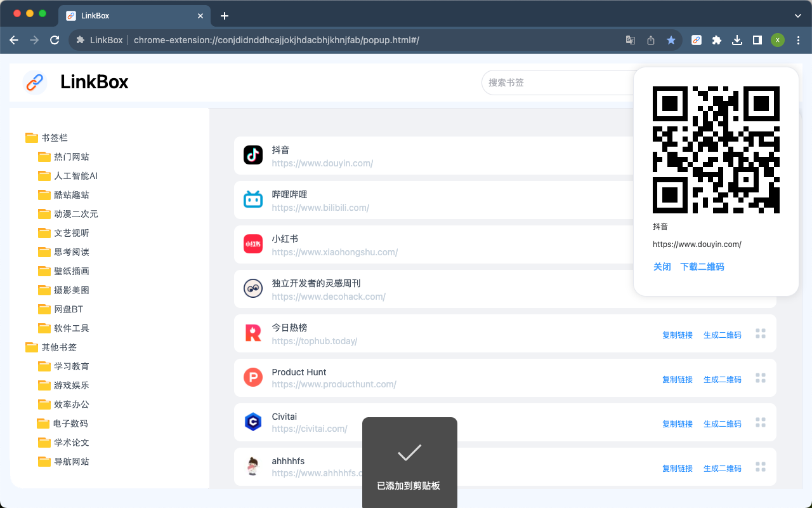Image resolution: width=812 pixels, height=508 pixels.
Task: Open the 文艺视听 folder
Action: click(x=63, y=232)
